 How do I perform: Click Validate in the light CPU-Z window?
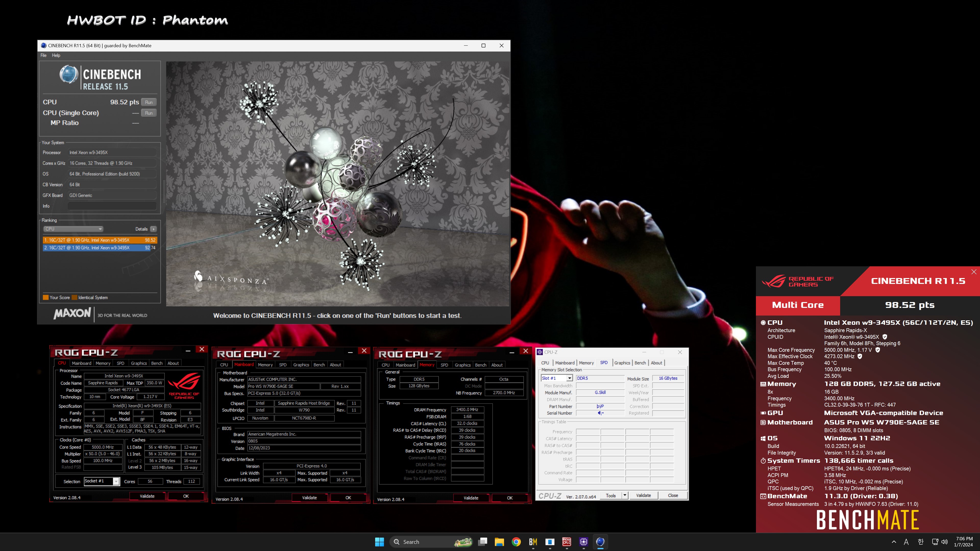click(643, 495)
